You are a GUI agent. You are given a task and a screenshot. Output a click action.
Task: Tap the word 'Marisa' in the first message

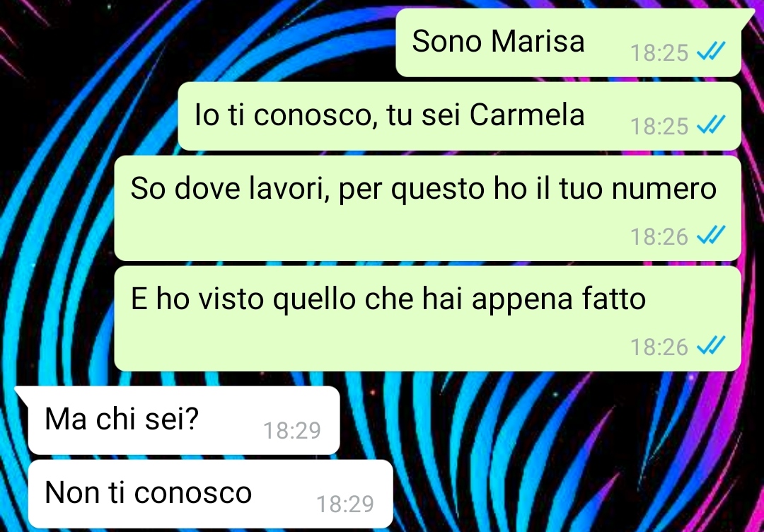(x=538, y=41)
